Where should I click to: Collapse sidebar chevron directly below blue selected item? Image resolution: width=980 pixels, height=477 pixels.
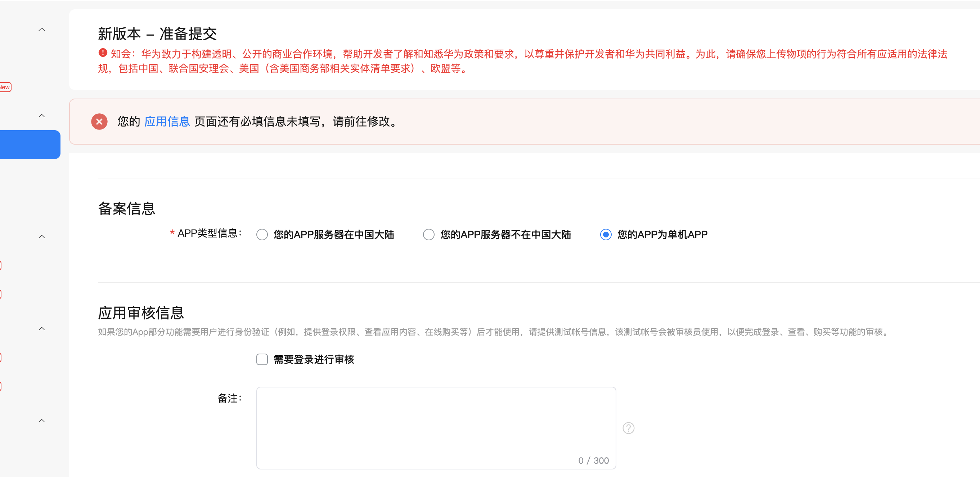[42, 237]
